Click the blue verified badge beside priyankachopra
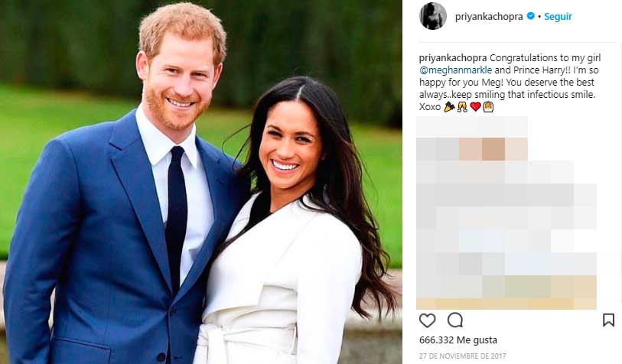Image resolution: width=622 pixels, height=364 pixels. 530,16
